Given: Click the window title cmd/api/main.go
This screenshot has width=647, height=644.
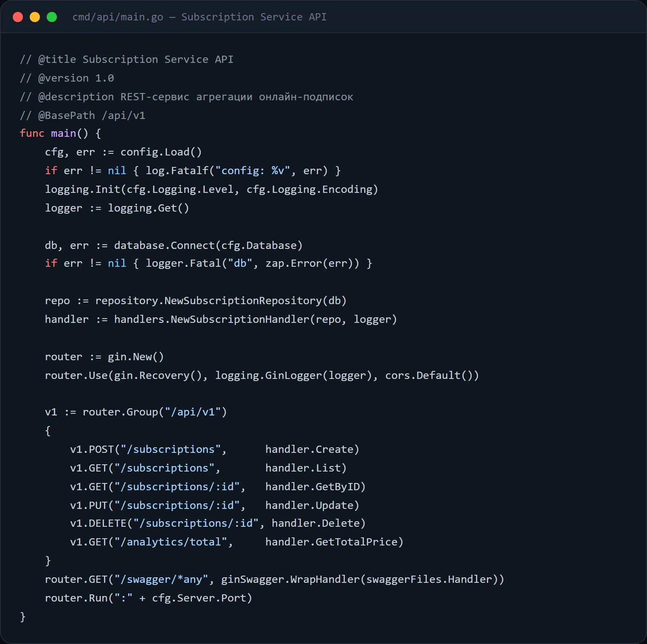Looking at the screenshot, I should pos(118,17).
